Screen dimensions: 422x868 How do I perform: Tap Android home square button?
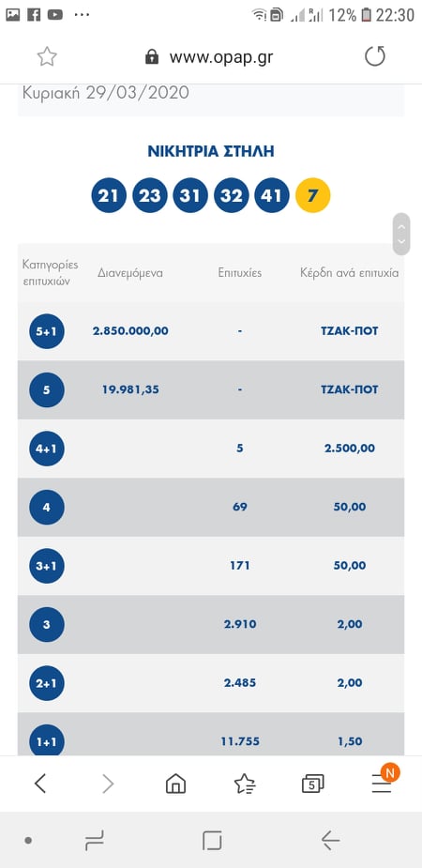(212, 841)
